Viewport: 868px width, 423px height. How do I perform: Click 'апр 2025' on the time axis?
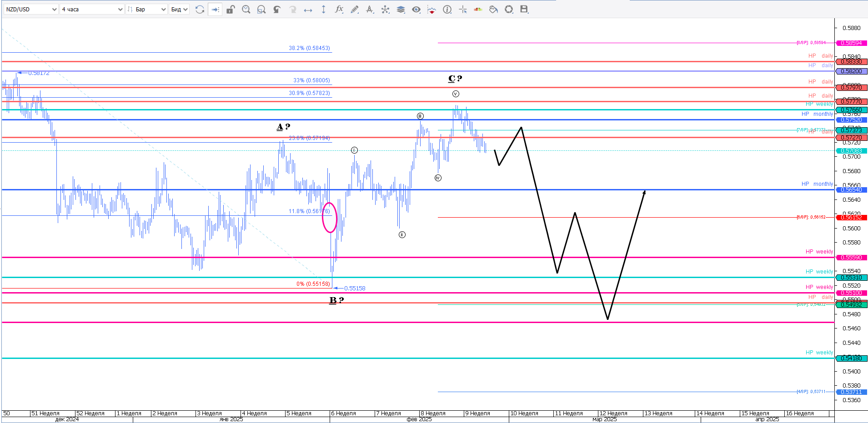click(767, 419)
